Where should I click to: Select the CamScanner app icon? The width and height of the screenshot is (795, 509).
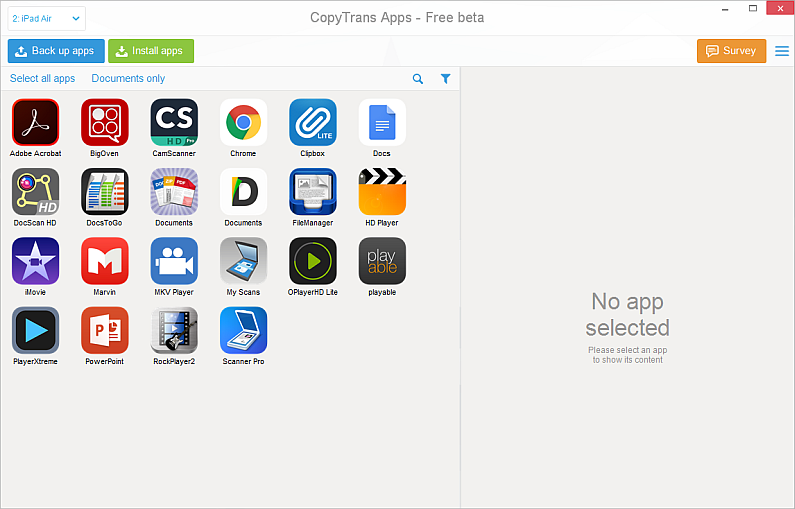[174, 122]
